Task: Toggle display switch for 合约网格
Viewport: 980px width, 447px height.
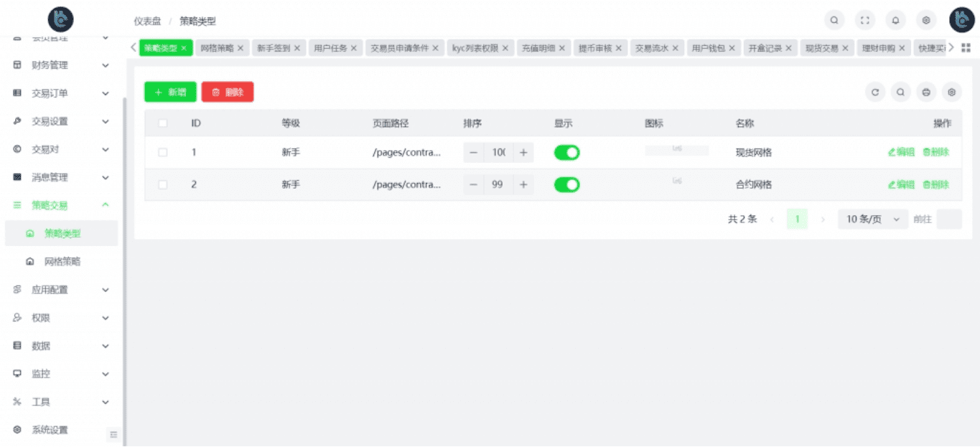Action: 566,184
